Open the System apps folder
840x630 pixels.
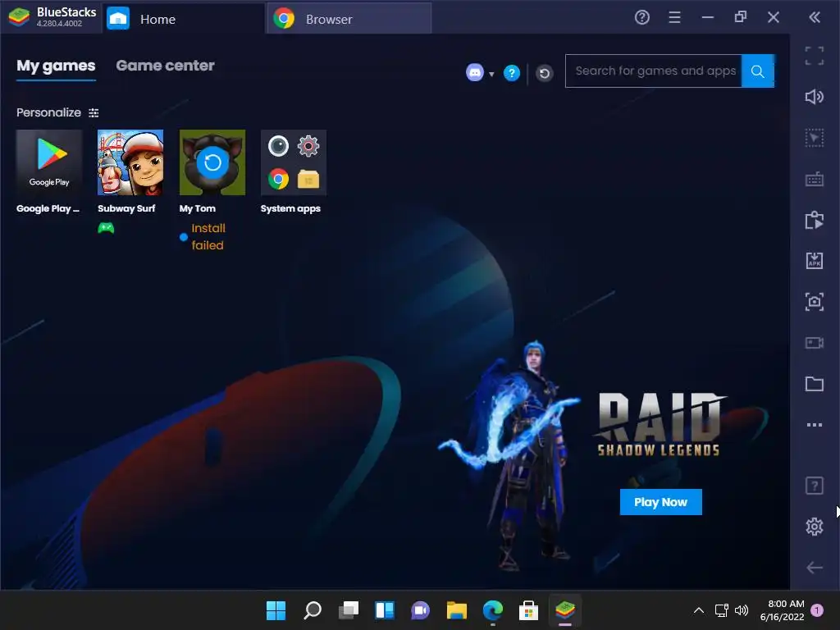coord(293,162)
